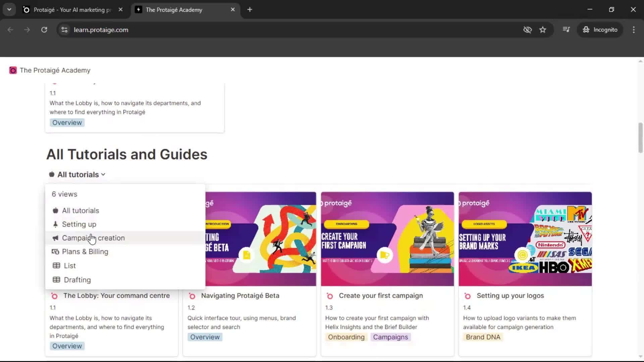Expand the tab search chevron at top-left

coord(9,9)
